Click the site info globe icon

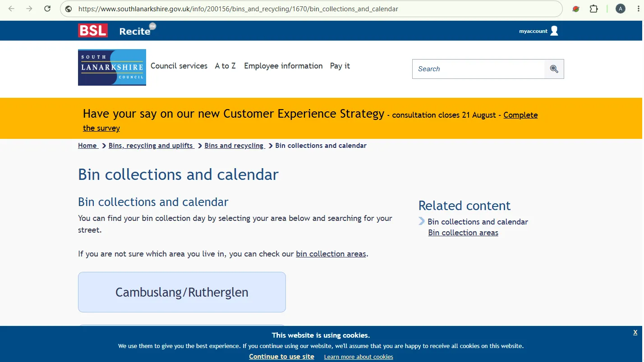[x=69, y=9]
